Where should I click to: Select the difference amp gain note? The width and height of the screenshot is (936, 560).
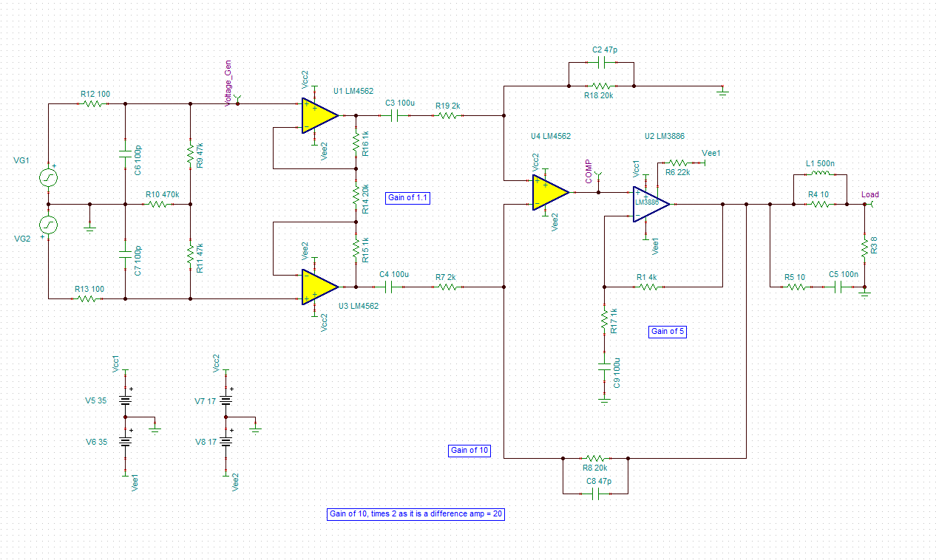(x=416, y=514)
